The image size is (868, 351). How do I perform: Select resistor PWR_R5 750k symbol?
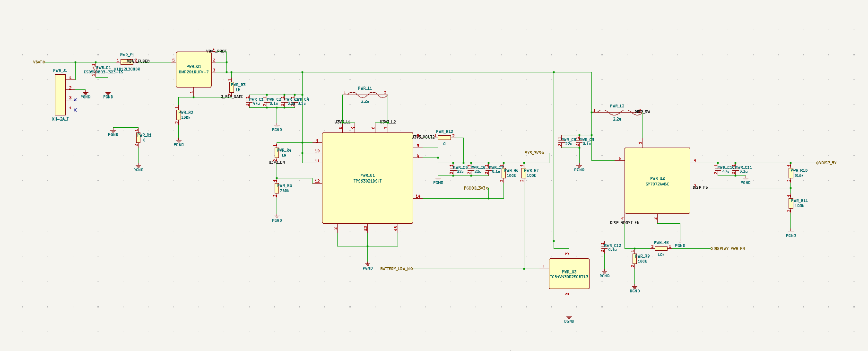pos(277,188)
